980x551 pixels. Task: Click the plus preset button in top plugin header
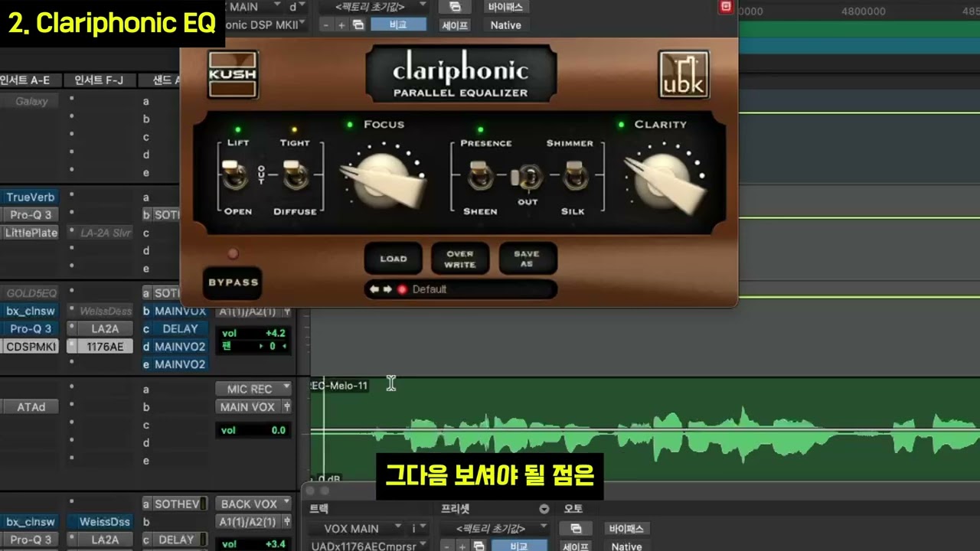(x=341, y=24)
